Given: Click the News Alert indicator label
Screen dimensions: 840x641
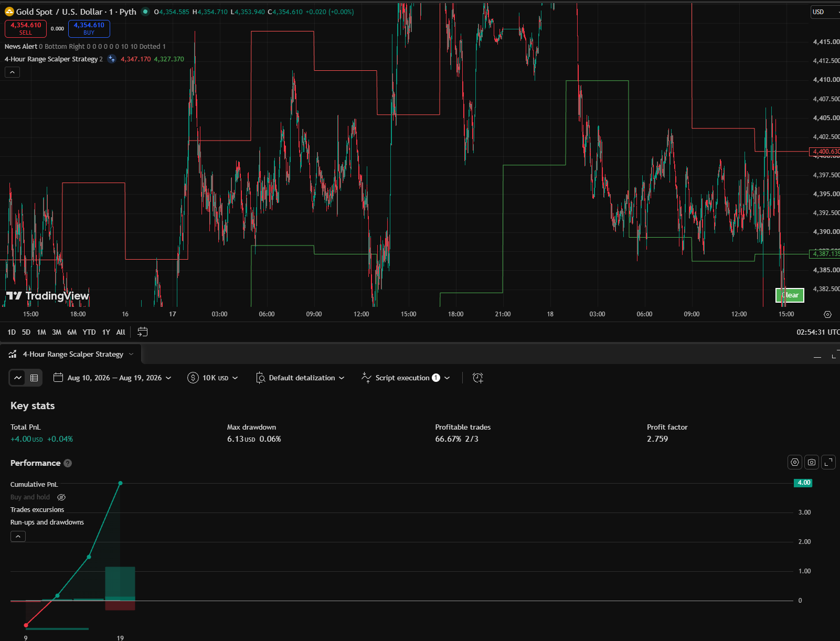Looking at the screenshot, I should 21,47.
